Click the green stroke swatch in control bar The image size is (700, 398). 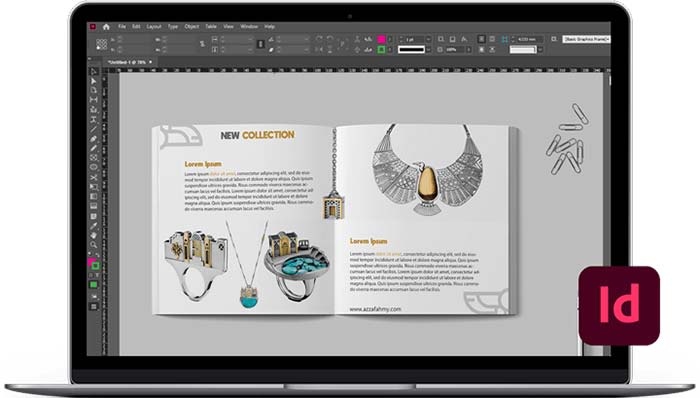click(382, 50)
